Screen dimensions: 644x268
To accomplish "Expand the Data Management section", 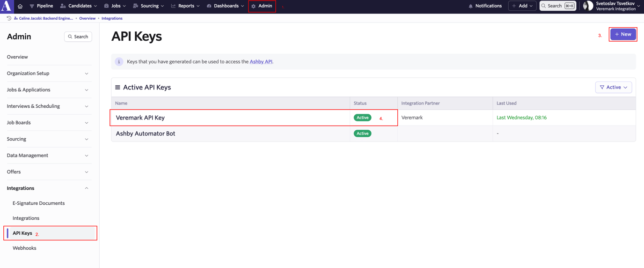I will (48, 155).
